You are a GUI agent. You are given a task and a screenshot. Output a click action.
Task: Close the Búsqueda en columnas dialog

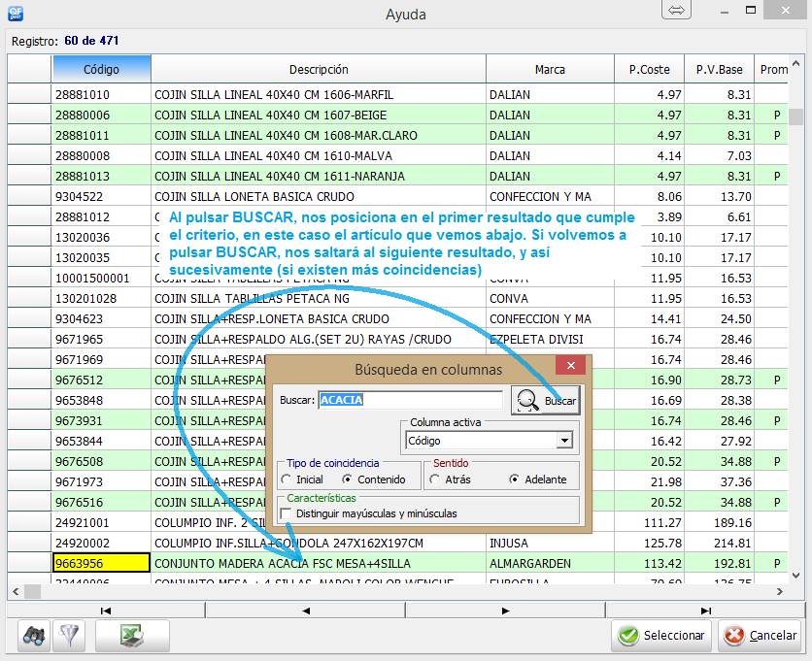[571, 365]
